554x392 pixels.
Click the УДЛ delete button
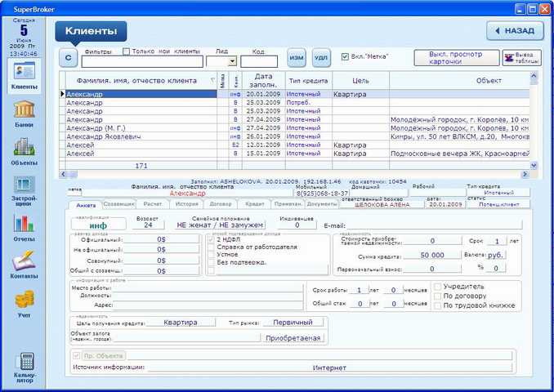(x=321, y=57)
